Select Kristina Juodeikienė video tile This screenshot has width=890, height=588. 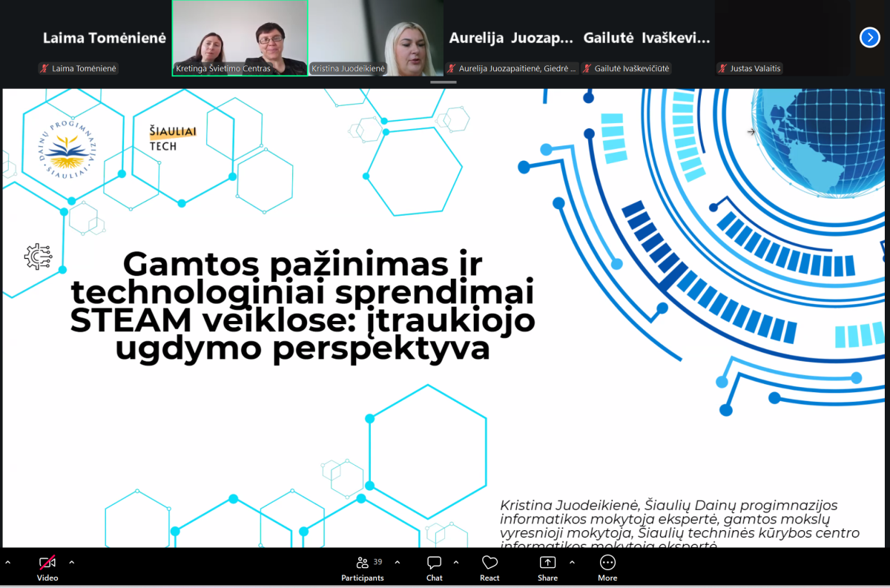[376, 38]
